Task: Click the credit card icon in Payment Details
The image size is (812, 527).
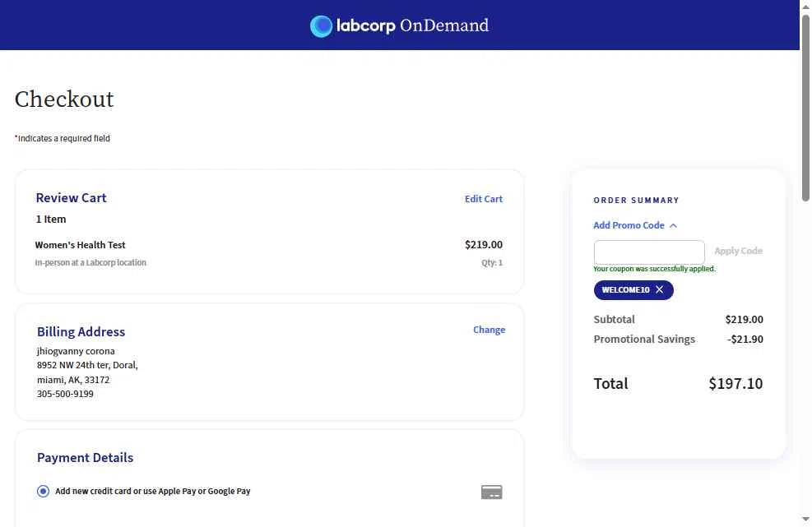Action: 491,492
